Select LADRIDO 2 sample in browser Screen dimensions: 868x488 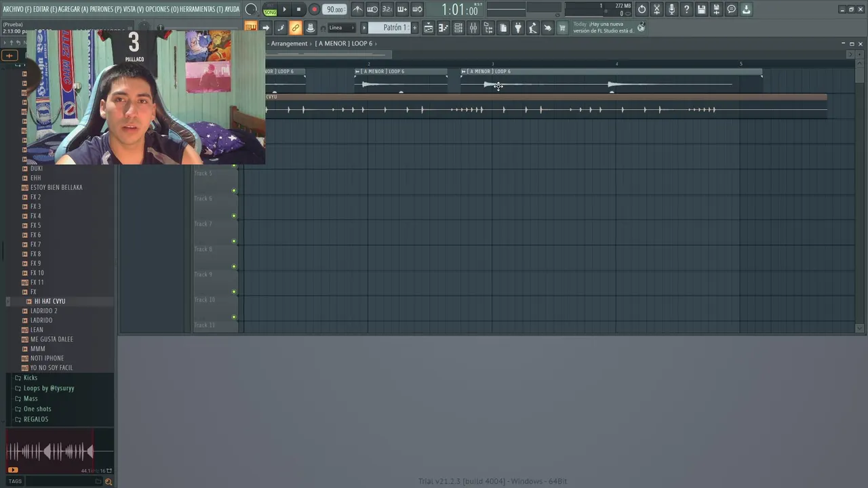point(43,310)
